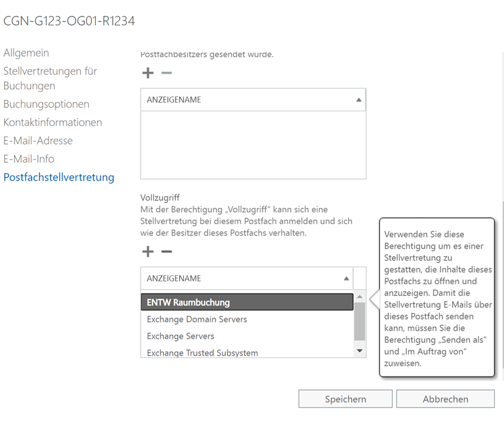Open the Allgemein section

click(x=26, y=52)
